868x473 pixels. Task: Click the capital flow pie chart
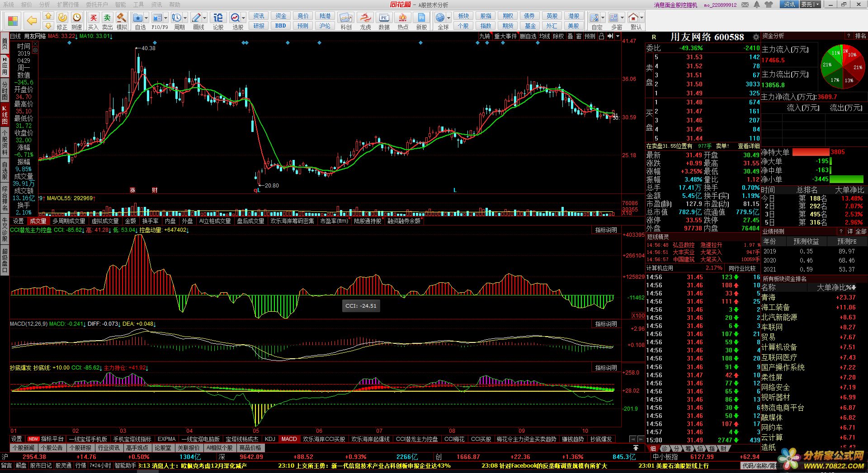(x=842, y=66)
